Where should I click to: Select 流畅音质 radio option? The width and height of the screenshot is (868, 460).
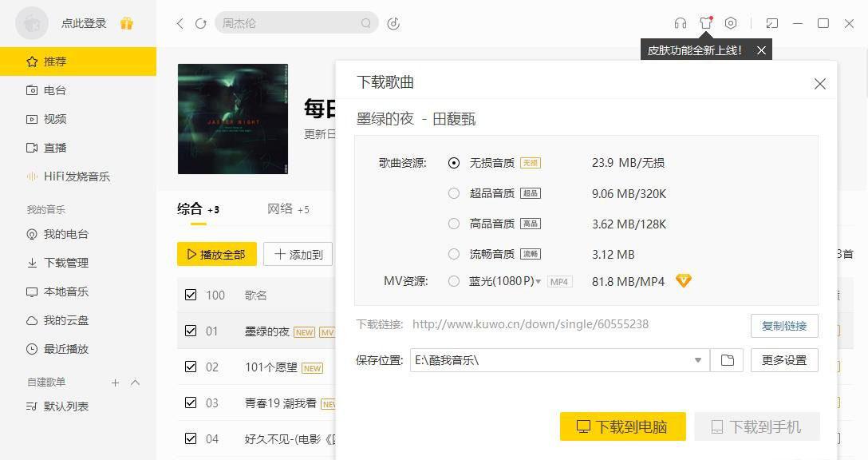(454, 255)
